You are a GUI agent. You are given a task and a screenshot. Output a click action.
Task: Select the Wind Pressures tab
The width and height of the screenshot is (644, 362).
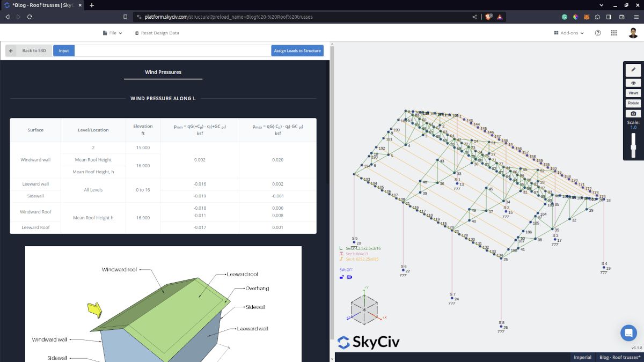pyautogui.click(x=163, y=72)
